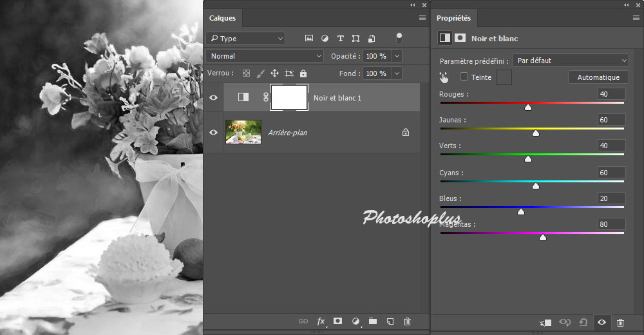The height and width of the screenshot is (335, 644).
Task: Add a layer mask from Calques footer
Action: click(337, 321)
